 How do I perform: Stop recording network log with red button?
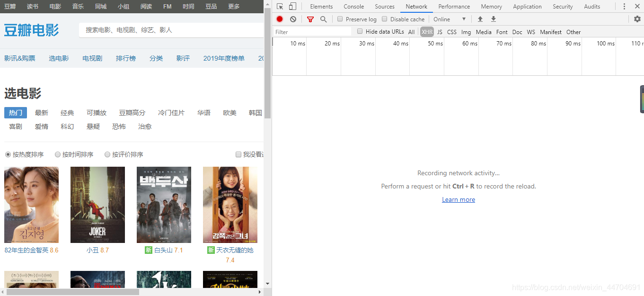pos(280,19)
